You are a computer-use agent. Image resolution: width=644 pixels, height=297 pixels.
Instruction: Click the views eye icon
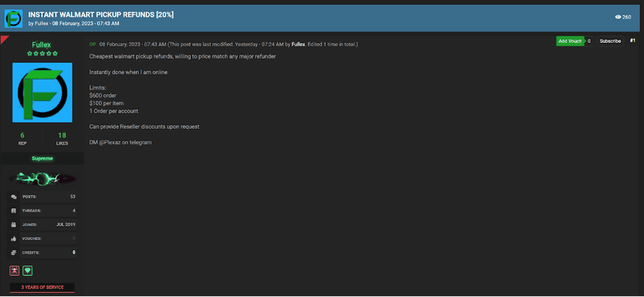pos(617,17)
